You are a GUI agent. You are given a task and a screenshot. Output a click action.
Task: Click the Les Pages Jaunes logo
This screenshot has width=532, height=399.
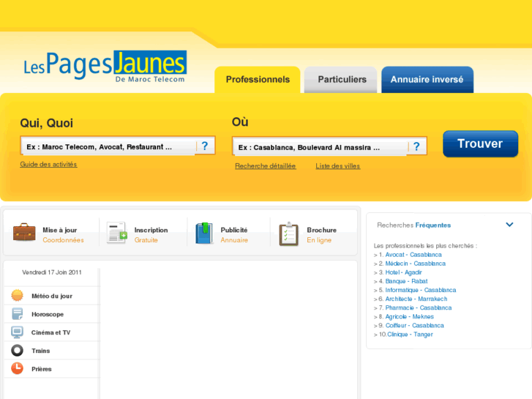pos(105,67)
